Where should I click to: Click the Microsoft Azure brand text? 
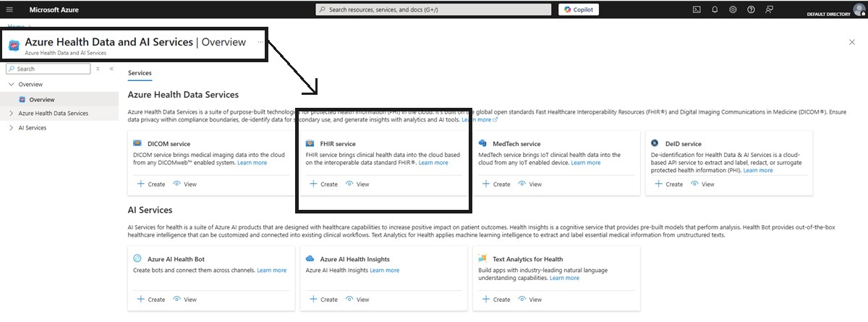[x=54, y=9]
